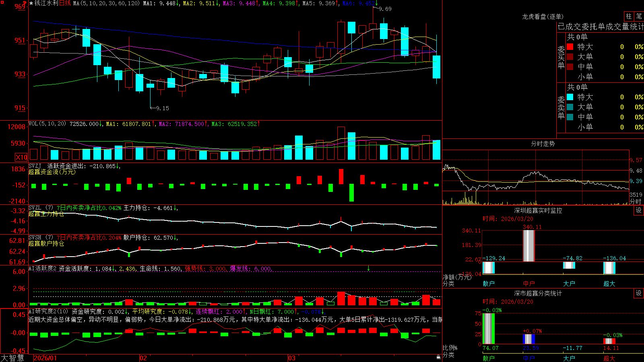Viewport: 644px width, 362px height.
Task: Click the X10 volume scale box
Action: (x=21, y=157)
